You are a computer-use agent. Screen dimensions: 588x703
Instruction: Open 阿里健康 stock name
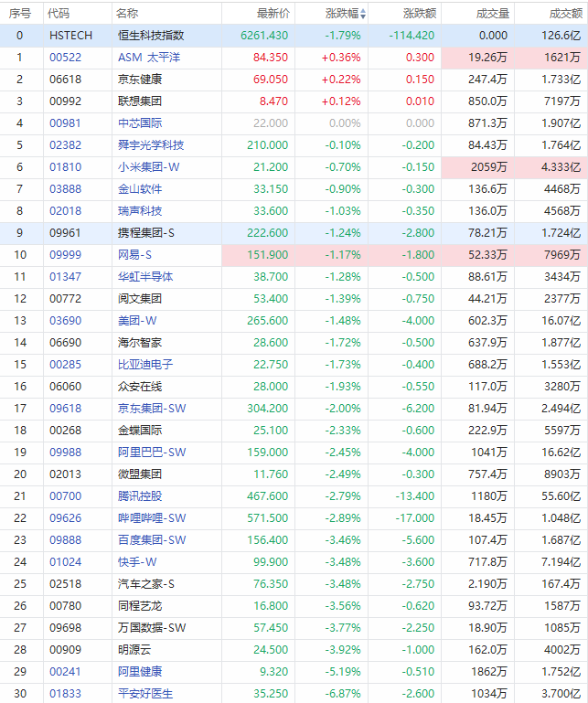click(140, 673)
